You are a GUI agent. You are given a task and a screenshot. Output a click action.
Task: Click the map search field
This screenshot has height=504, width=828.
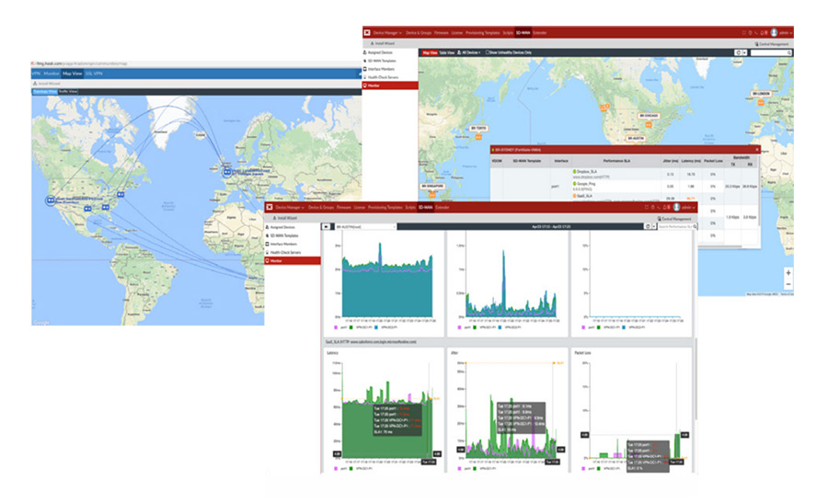click(x=771, y=53)
